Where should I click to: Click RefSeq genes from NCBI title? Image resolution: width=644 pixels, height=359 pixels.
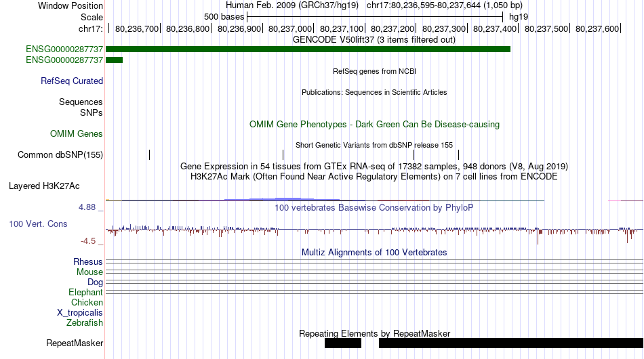click(375, 71)
